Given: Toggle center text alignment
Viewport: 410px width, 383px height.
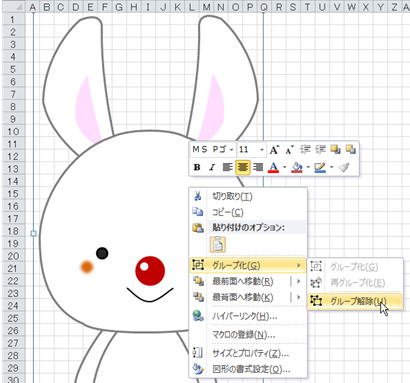Looking at the screenshot, I should (x=243, y=167).
